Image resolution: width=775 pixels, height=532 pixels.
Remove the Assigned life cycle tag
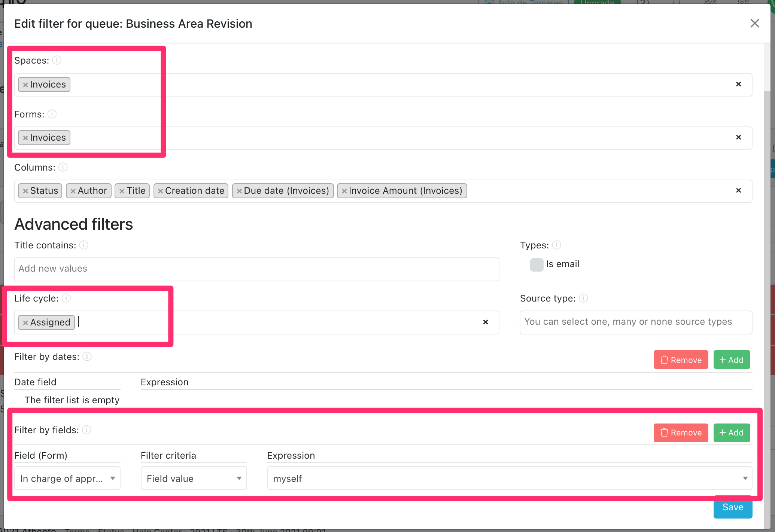point(25,322)
